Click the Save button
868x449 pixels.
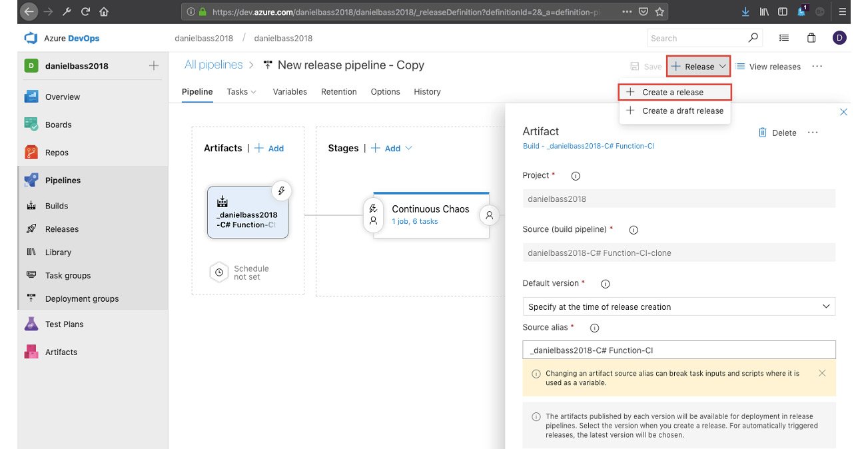point(646,67)
